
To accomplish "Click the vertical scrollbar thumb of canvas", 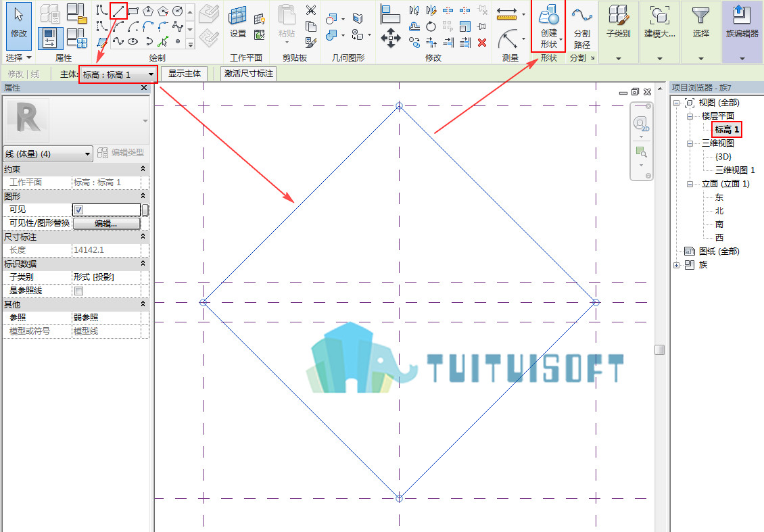I will pyautogui.click(x=660, y=349).
